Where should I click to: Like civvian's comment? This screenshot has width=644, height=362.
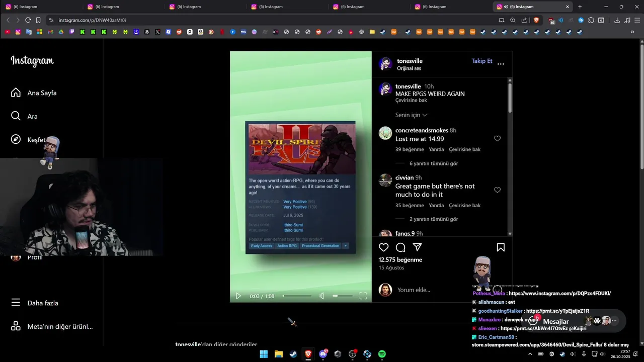[497, 190]
